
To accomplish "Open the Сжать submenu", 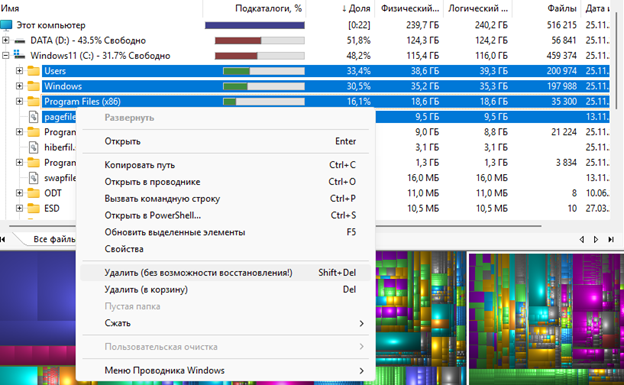I will [x=225, y=323].
